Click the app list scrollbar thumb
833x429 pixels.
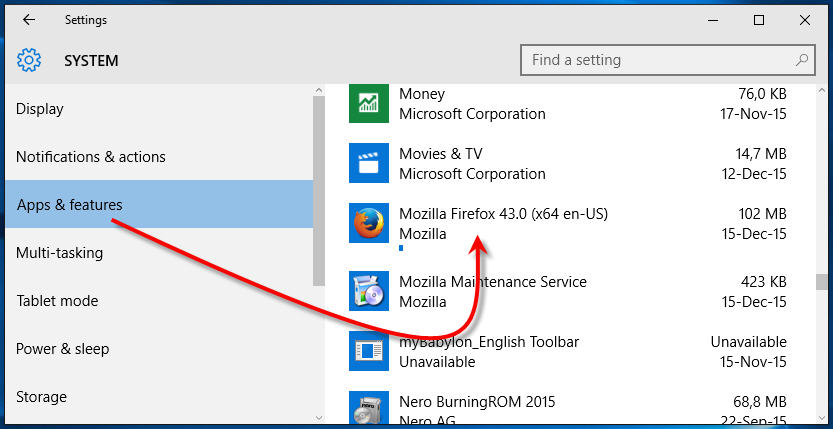click(821, 282)
